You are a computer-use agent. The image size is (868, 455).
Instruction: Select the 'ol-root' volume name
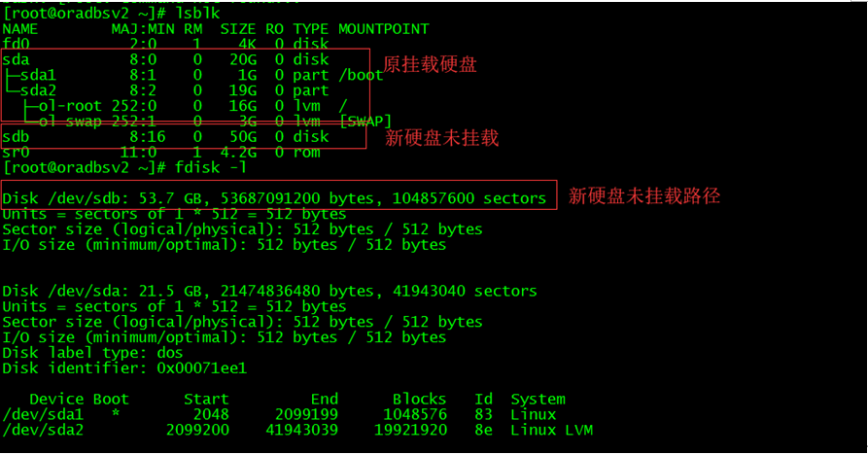point(70,106)
